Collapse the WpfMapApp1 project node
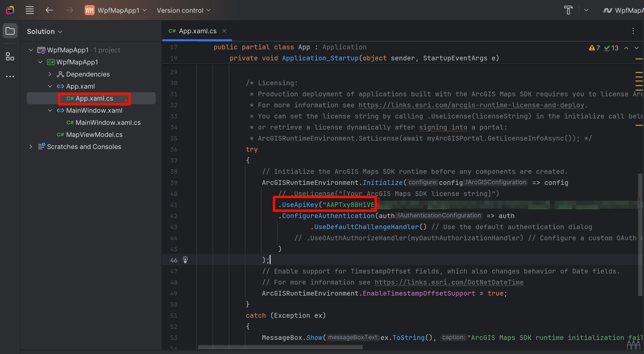The height and width of the screenshot is (354, 644). 40,62
